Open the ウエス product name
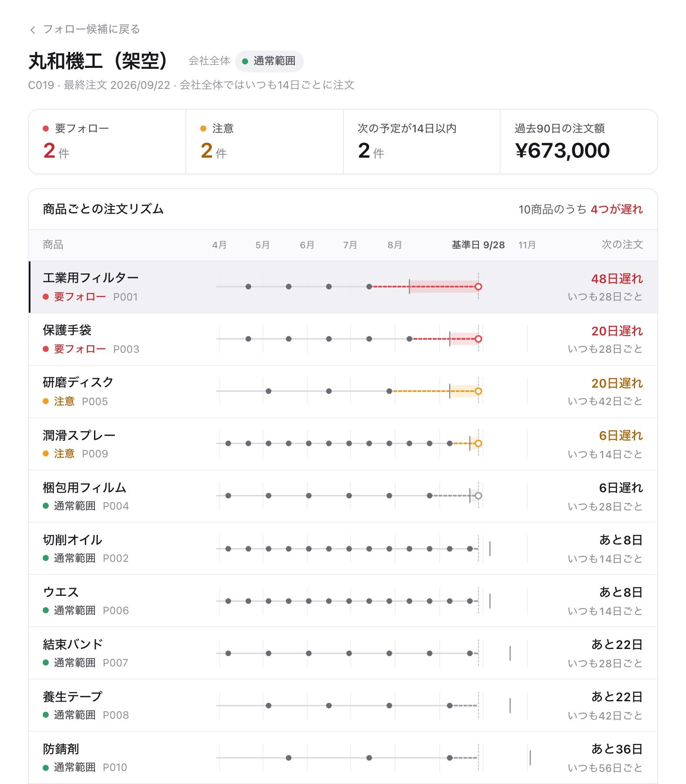The width and height of the screenshot is (686, 784). coord(61,592)
